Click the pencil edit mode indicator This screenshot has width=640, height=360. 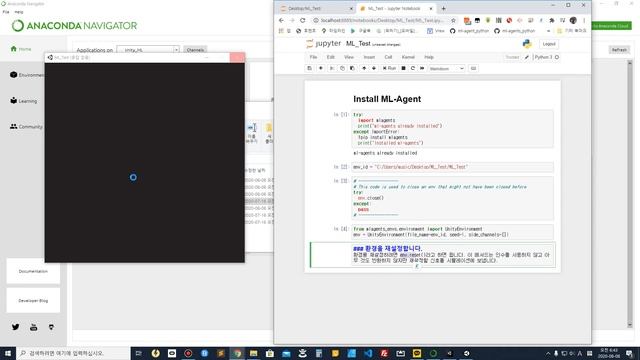[x=527, y=58]
